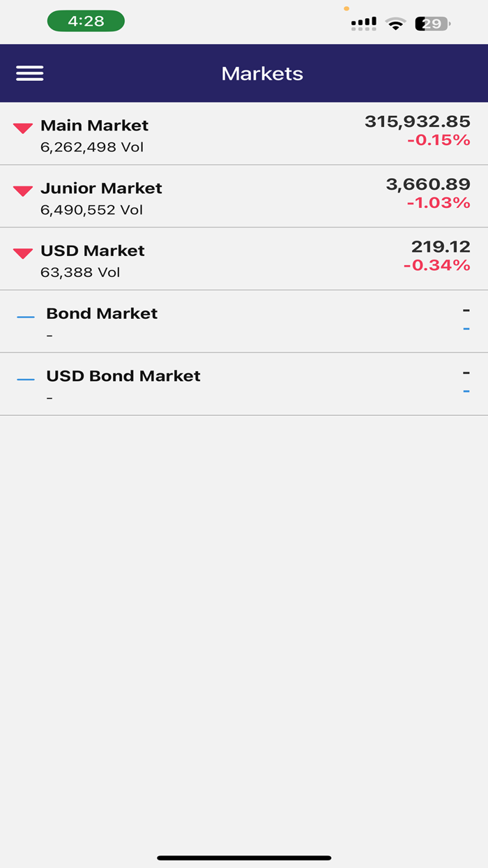Click the 315,932.85 index value
This screenshot has height=868, width=488.
pyautogui.click(x=417, y=121)
